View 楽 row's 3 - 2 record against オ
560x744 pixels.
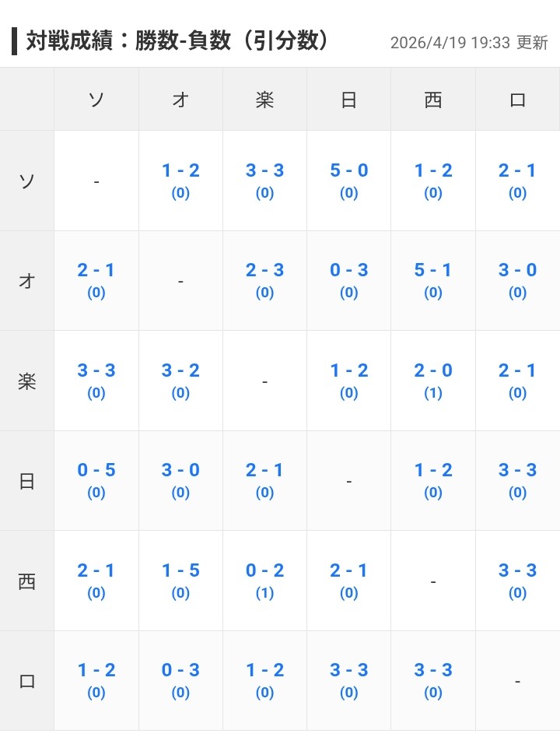click(x=180, y=380)
